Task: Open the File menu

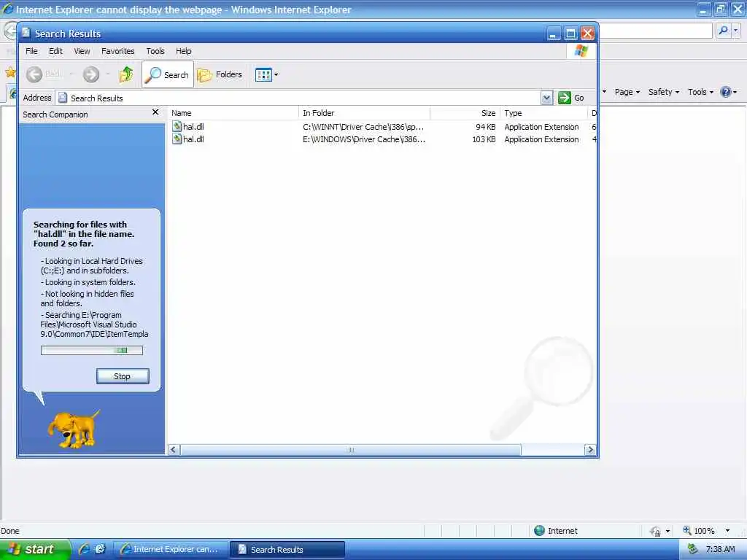Action: point(31,51)
